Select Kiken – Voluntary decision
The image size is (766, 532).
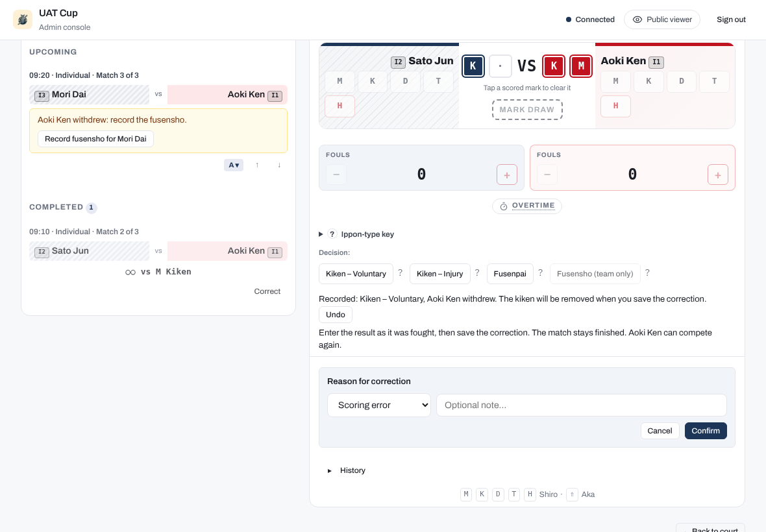click(356, 274)
